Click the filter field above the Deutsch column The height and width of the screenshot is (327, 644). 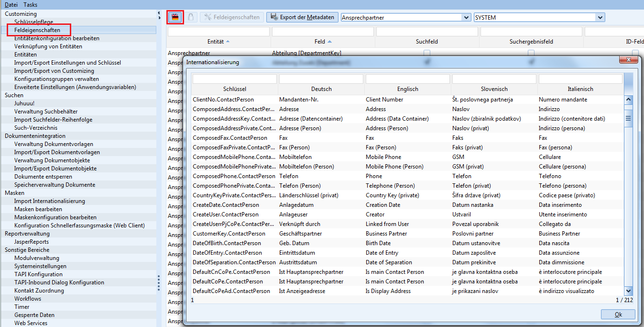pos(321,79)
